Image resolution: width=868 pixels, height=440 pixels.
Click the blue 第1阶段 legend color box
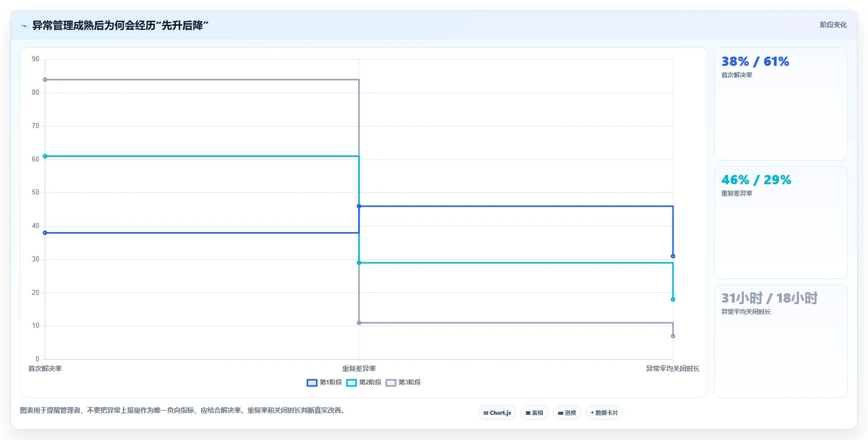pyautogui.click(x=312, y=382)
